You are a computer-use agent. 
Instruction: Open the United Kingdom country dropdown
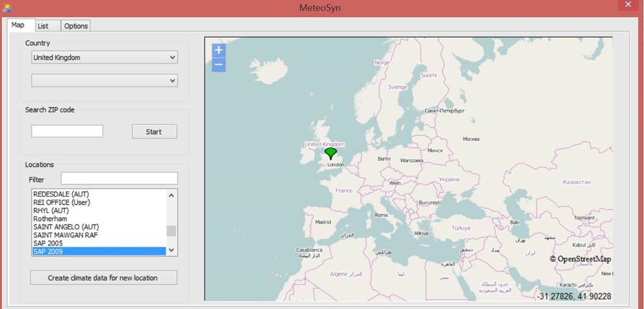point(104,57)
